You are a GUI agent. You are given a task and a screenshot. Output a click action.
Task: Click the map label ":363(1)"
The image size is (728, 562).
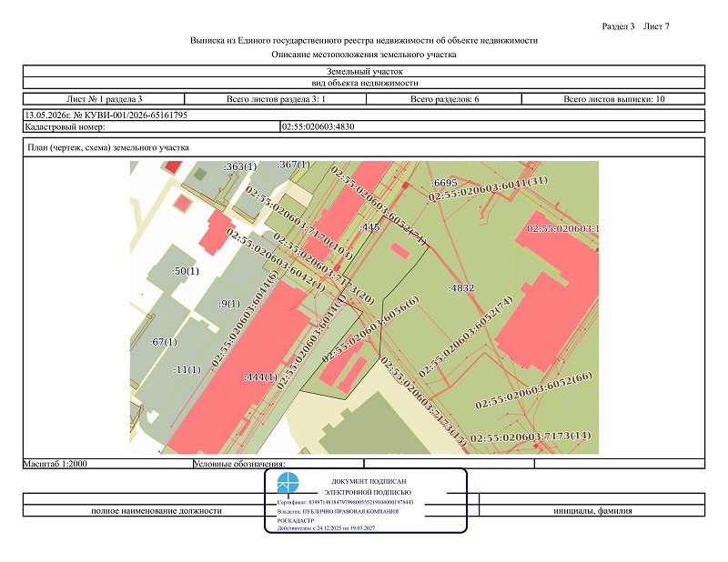[240, 166]
